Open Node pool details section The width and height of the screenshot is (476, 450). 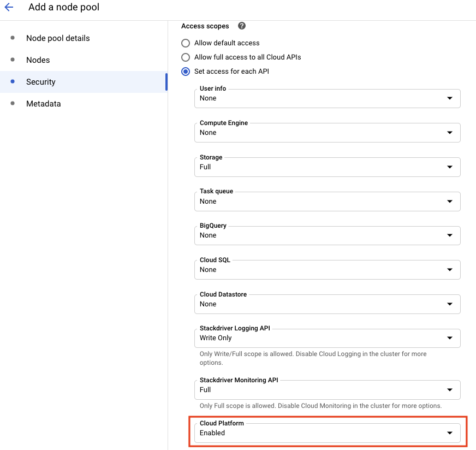pyautogui.click(x=58, y=38)
